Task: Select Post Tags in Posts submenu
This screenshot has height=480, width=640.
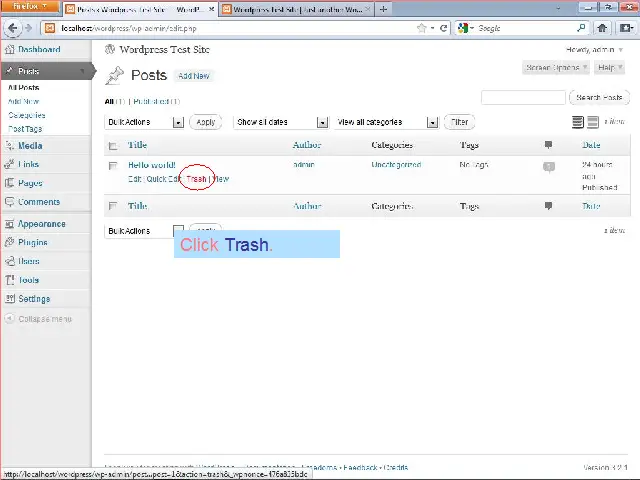Action: (25, 129)
